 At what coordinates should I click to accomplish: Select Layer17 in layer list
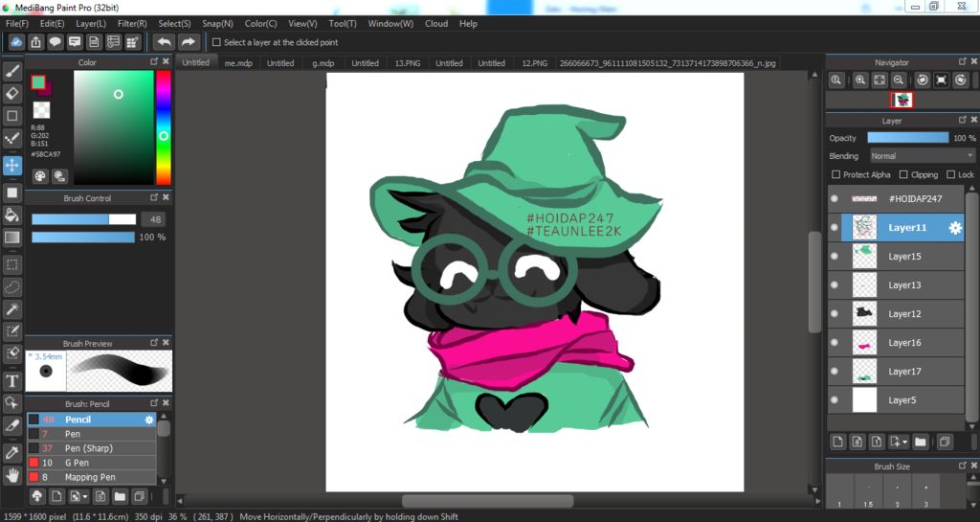pyautogui.click(x=896, y=372)
